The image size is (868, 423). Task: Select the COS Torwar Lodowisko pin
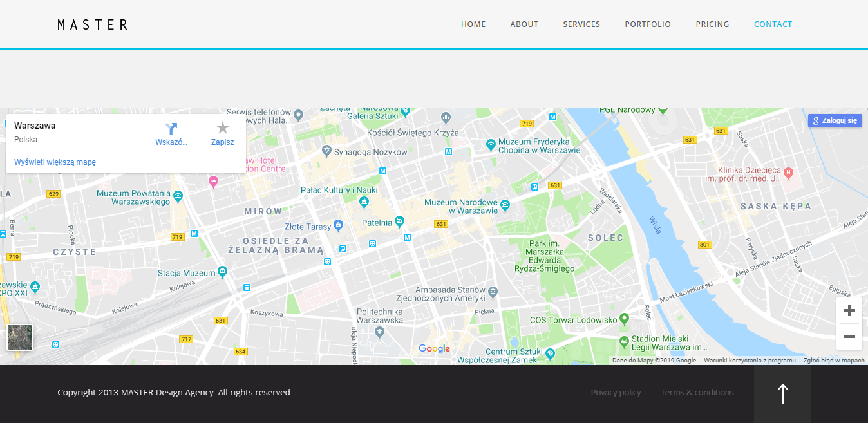click(x=623, y=319)
